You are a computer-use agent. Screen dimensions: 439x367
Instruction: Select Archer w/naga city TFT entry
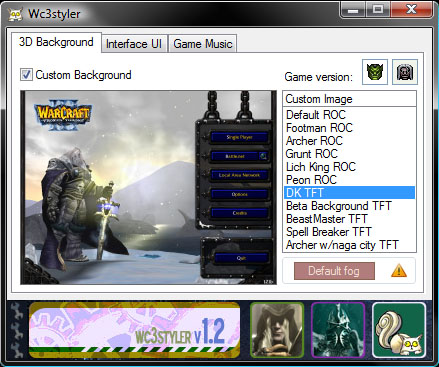click(x=349, y=245)
